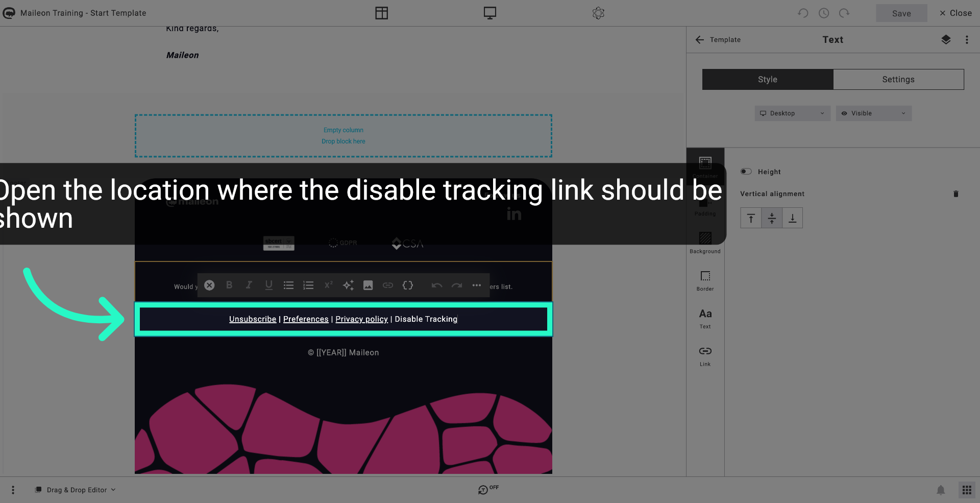This screenshot has height=503, width=980.
Task: Toggle bold formatting
Action: [229, 285]
